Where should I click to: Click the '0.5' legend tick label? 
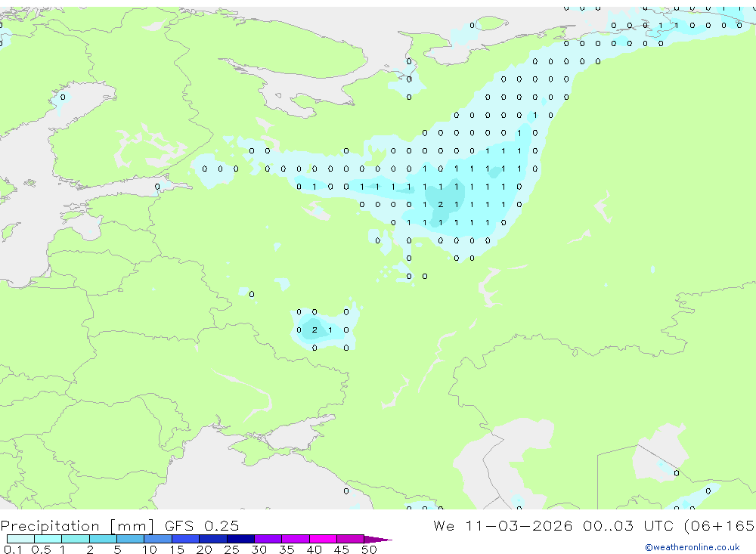point(41,549)
